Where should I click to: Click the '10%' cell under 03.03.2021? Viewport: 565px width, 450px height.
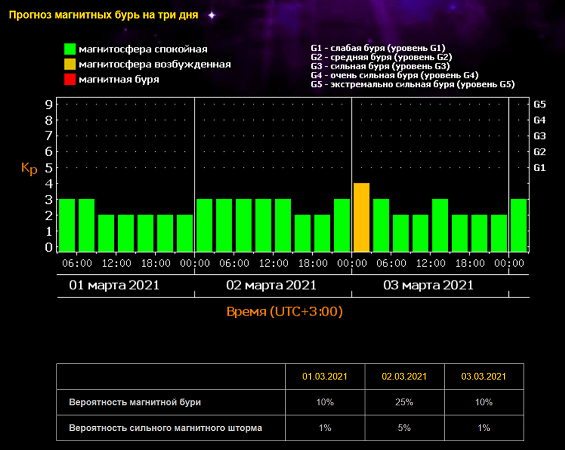tap(484, 402)
